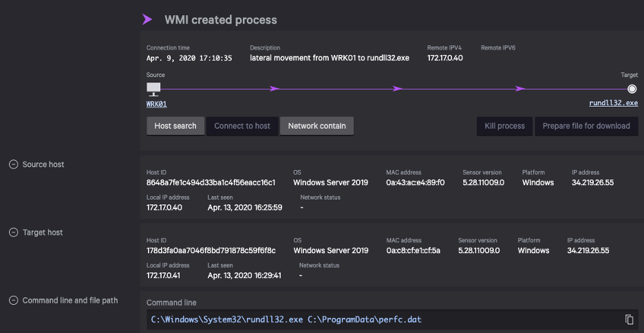
Task: Click the source computer icon above WRK01
Action: [x=153, y=88]
